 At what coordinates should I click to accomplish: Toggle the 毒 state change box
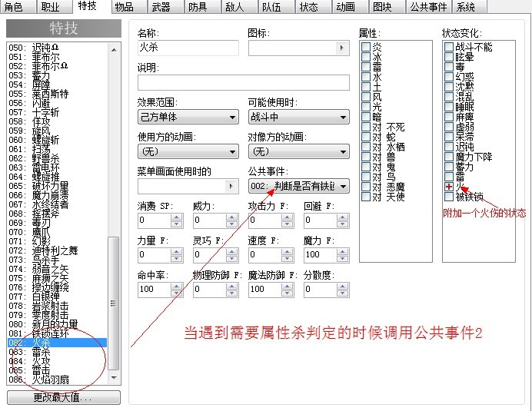click(449, 67)
